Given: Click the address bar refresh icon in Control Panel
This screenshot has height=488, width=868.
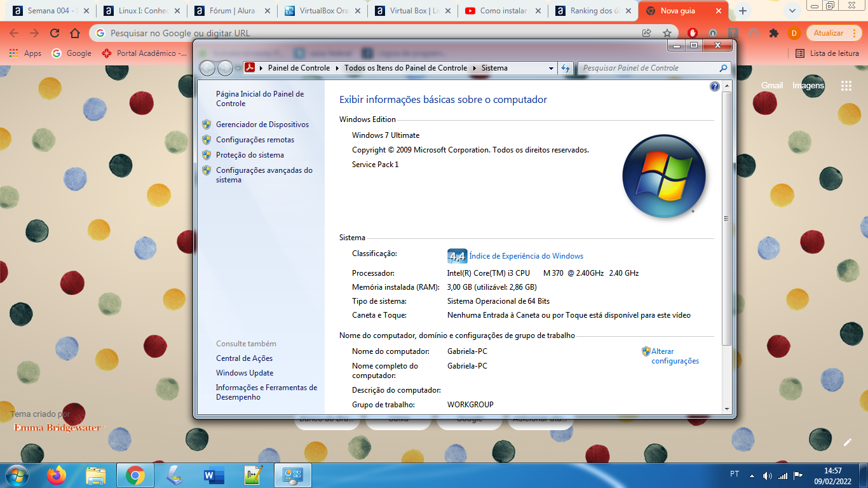Looking at the screenshot, I should point(566,68).
